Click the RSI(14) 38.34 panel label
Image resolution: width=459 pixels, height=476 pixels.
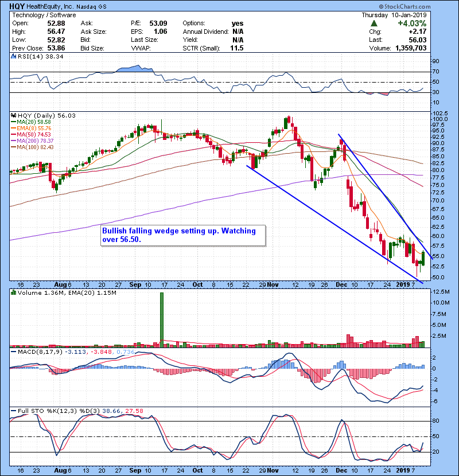41,56
